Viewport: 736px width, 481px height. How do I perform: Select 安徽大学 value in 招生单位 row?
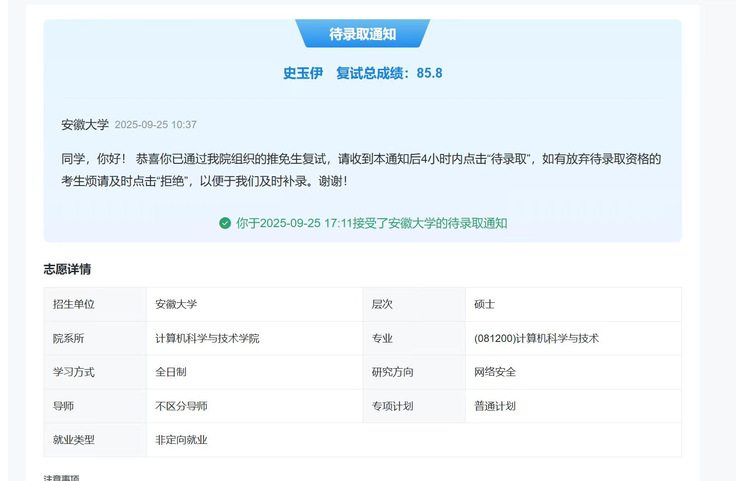[176, 304]
